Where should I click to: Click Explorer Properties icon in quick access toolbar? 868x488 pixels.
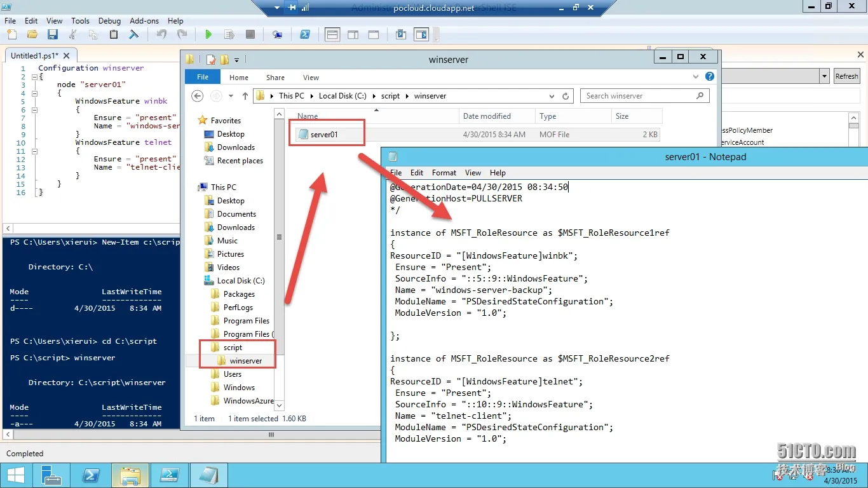[x=210, y=60]
